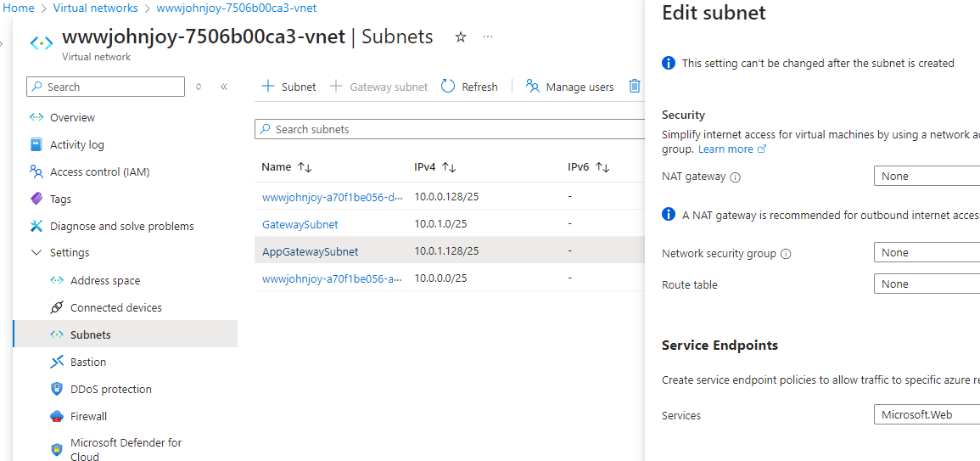The width and height of the screenshot is (980, 461).
Task: Click the NAT gateway info icon
Action: click(x=735, y=177)
